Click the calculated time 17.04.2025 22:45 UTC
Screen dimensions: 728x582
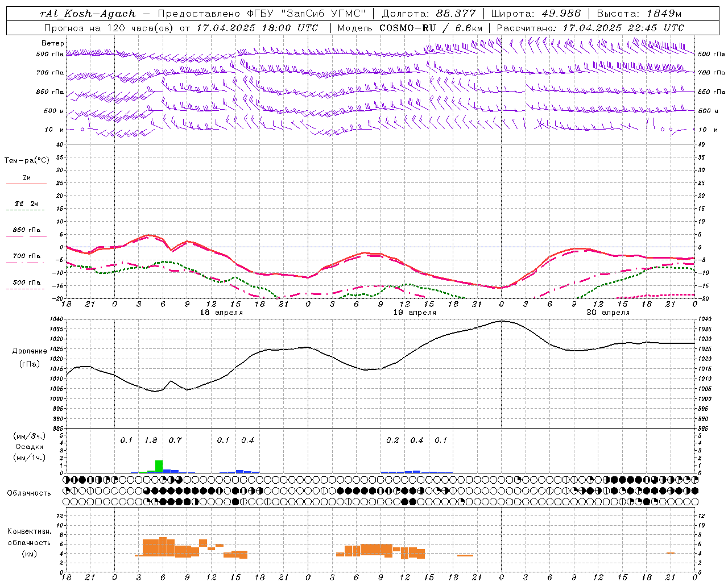coord(623,28)
